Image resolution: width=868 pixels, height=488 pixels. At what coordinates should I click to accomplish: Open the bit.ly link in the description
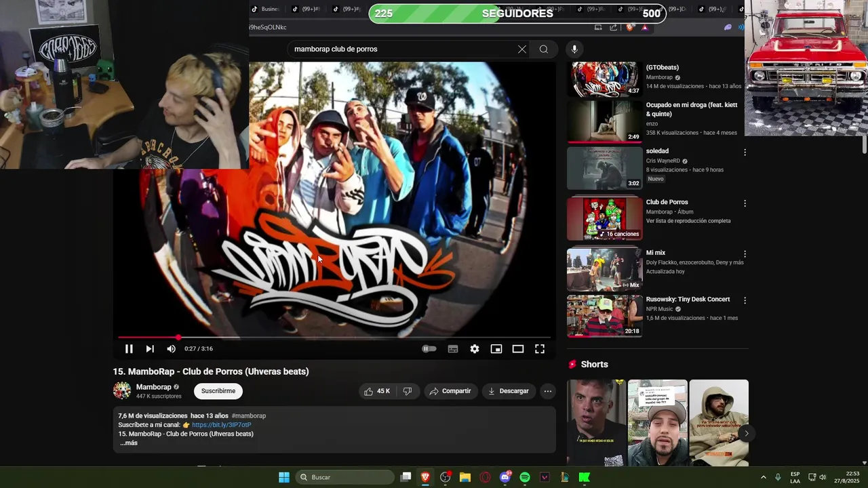tap(221, 425)
